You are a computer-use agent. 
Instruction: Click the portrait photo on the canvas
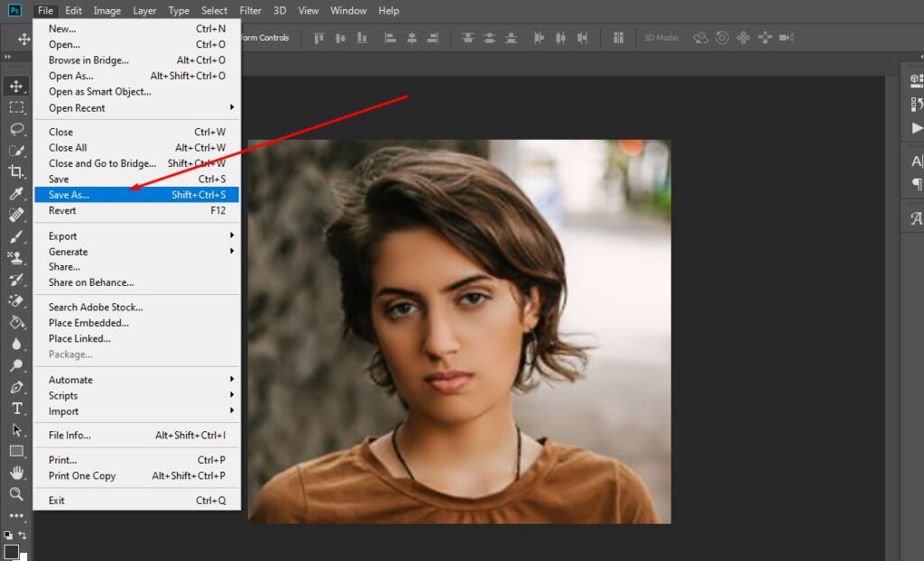[459, 331]
